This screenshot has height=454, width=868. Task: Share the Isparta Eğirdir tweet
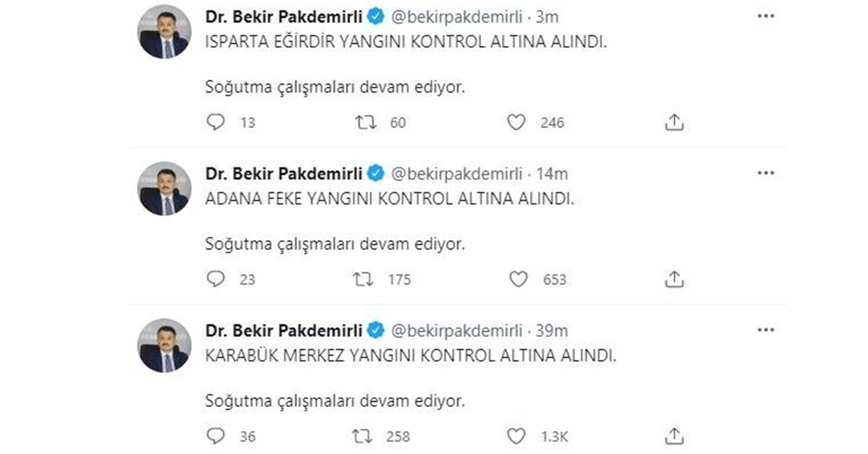tap(674, 122)
